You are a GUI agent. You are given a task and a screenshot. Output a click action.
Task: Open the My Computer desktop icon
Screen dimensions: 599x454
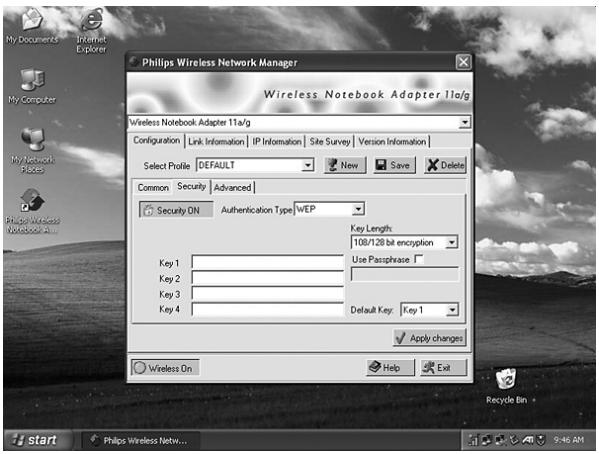pyautogui.click(x=32, y=86)
